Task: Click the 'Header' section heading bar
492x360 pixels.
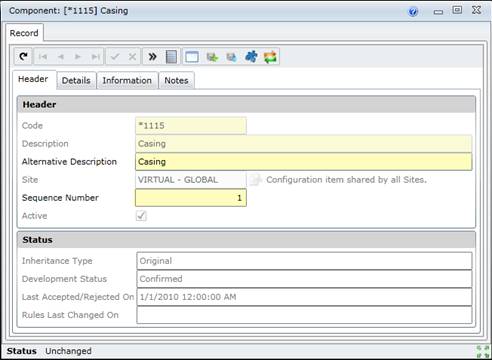Action: coord(246,104)
